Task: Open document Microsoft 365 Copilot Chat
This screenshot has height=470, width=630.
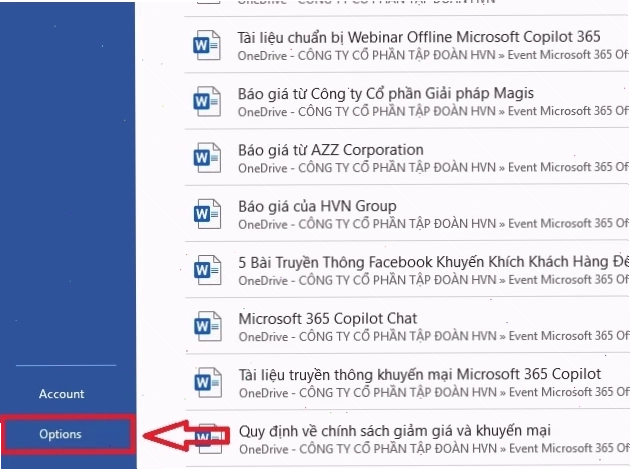Action: point(328,319)
